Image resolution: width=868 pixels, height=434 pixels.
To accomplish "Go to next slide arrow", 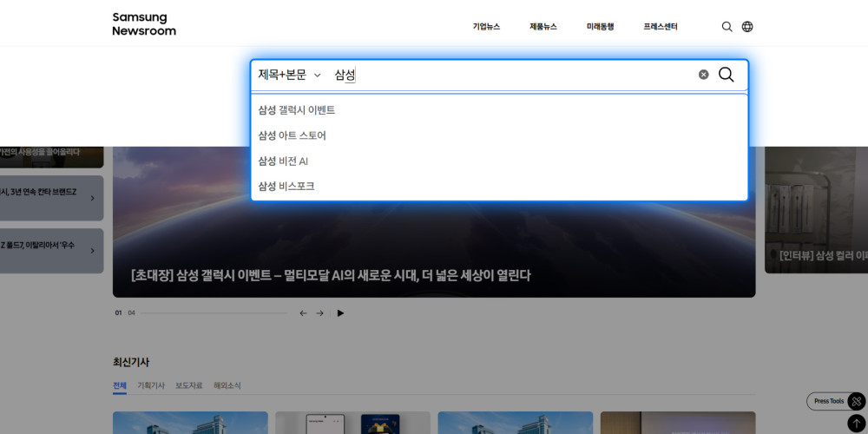I will click(x=319, y=313).
